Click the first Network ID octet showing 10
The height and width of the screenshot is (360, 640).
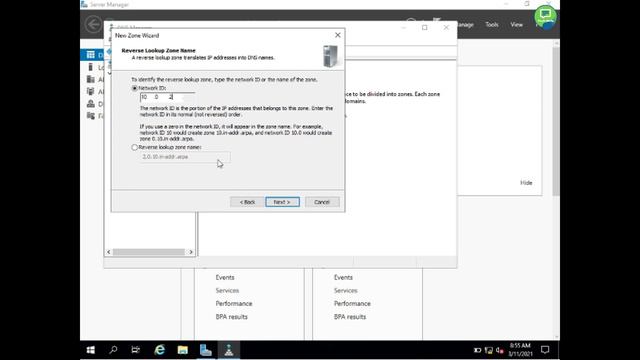pos(144,97)
